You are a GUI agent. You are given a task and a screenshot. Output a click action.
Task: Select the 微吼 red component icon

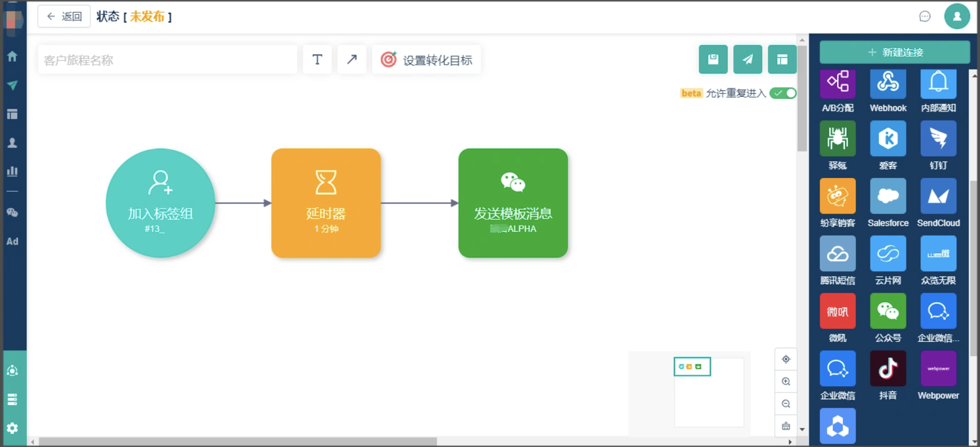click(838, 311)
